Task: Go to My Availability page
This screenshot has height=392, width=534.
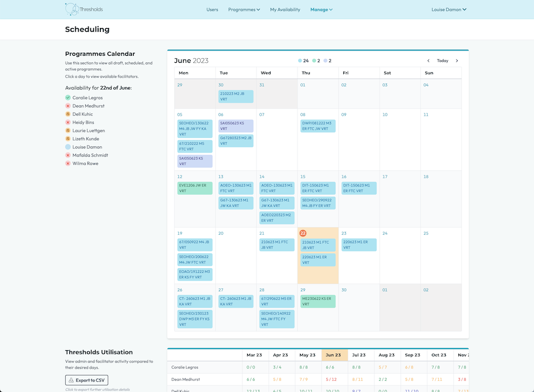Action: (x=285, y=9)
